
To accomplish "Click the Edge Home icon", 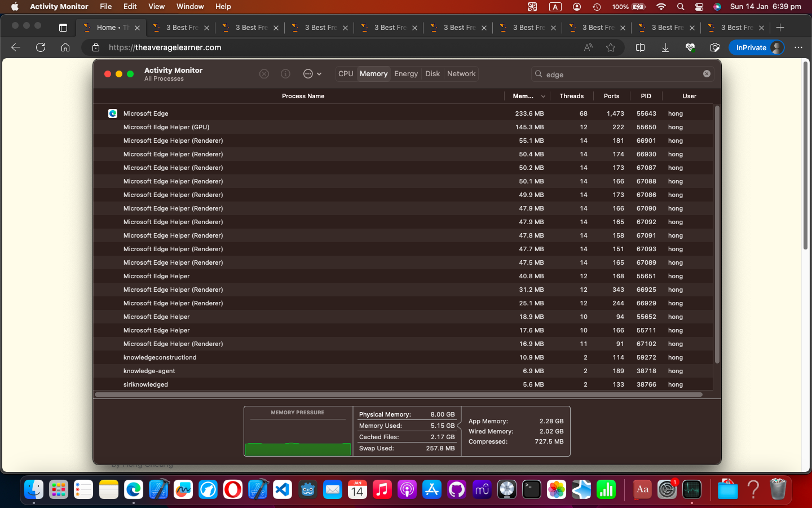I will click(65, 47).
